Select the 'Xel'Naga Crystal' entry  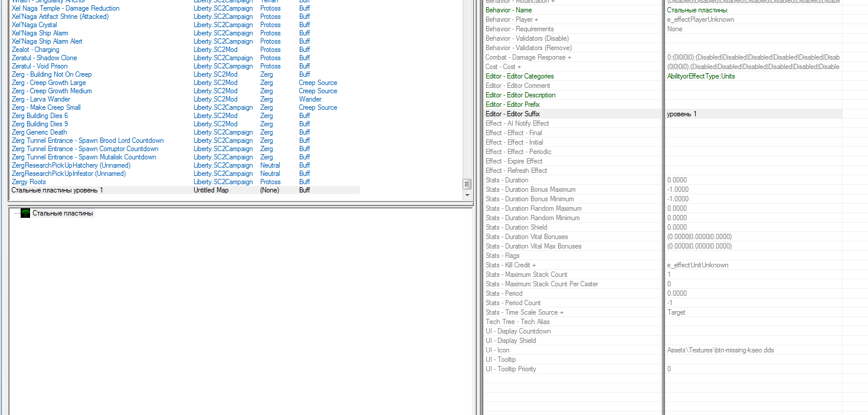point(34,25)
